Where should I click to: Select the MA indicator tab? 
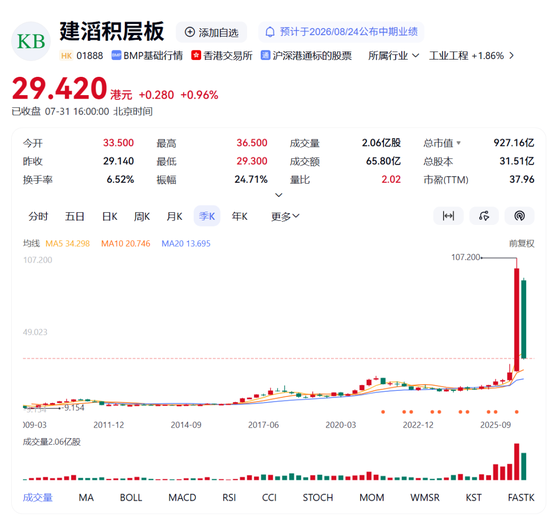tap(86, 497)
